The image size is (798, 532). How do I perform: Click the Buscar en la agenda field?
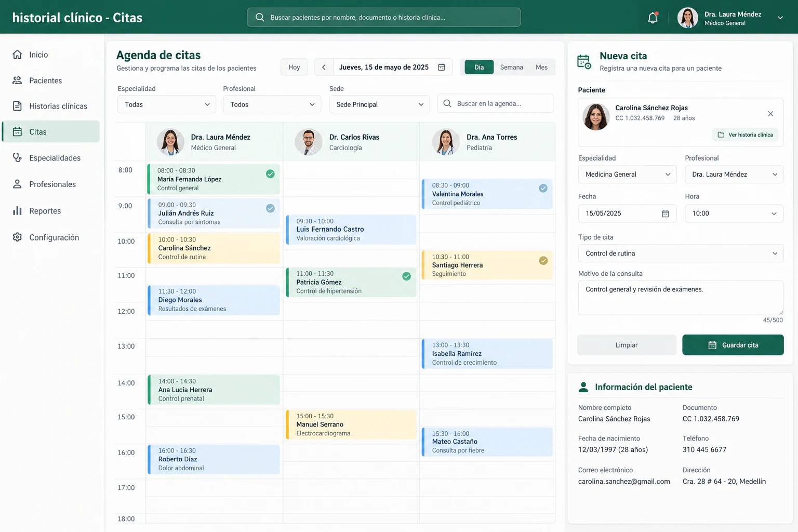click(495, 103)
